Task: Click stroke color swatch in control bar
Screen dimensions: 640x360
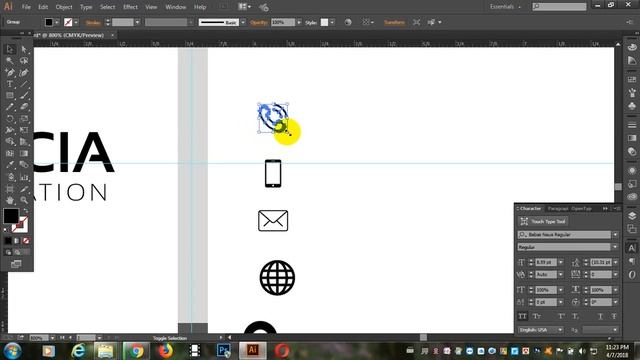Action: [68, 22]
